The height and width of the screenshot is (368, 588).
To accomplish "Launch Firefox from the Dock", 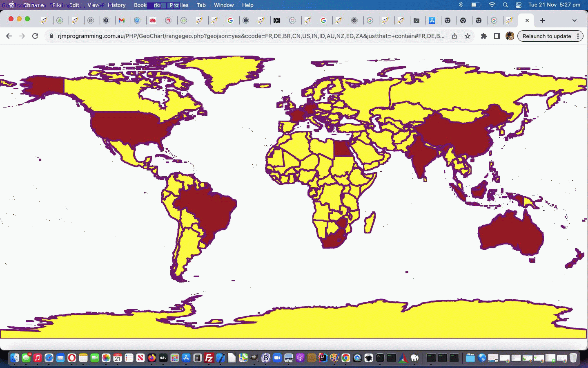I will [x=151, y=358].
